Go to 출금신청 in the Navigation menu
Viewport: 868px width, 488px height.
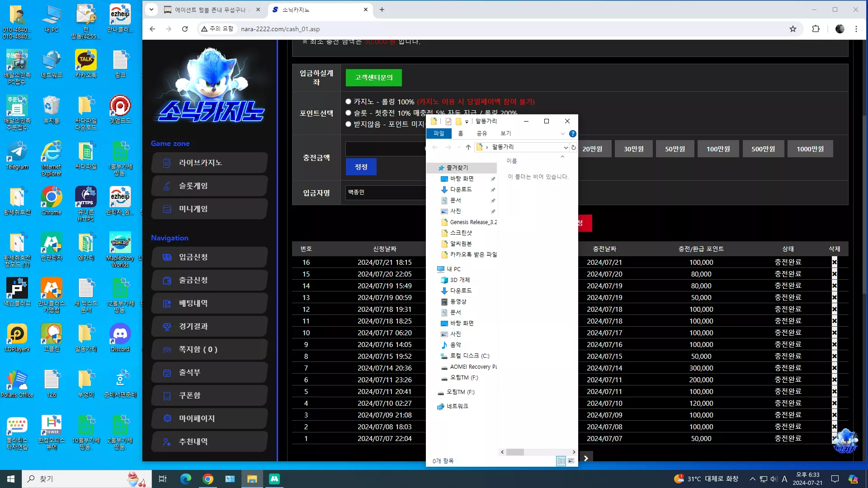point(210,280)
